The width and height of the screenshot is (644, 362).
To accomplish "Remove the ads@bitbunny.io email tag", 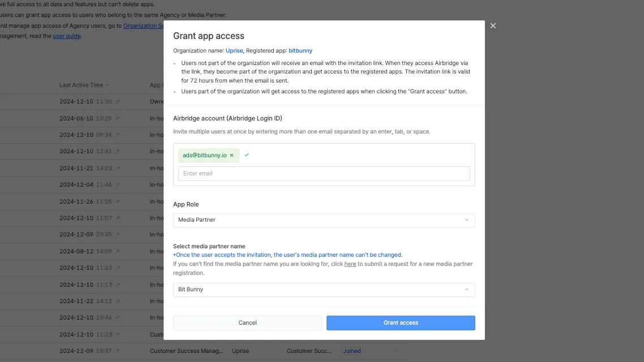I will pyautogui.click(x=231, y=156).
